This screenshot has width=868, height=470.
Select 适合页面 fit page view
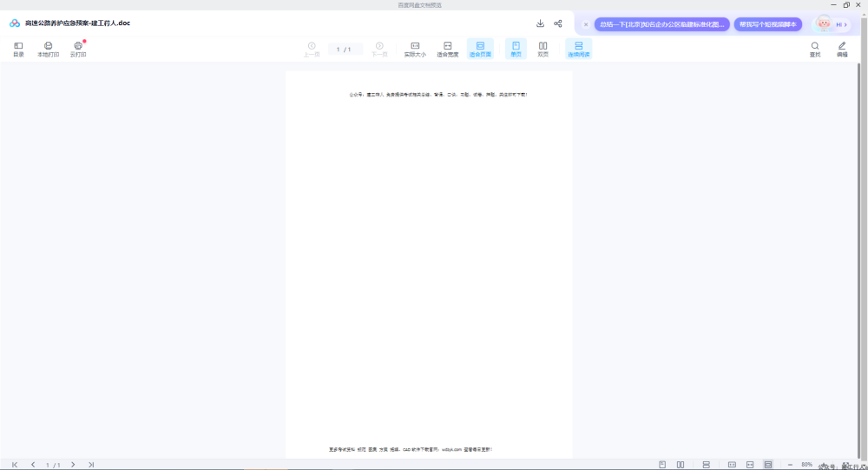click(x=480, y=50)
